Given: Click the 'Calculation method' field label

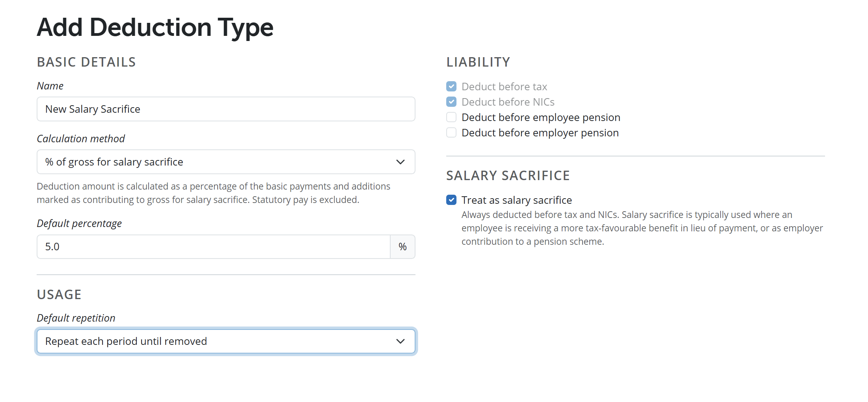Looking at the screenshot, I should 81,139.
